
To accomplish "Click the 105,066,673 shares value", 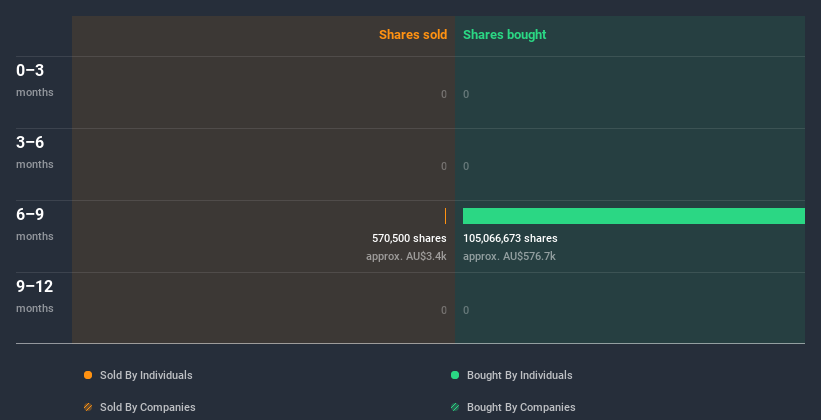I will coord(510,238).
